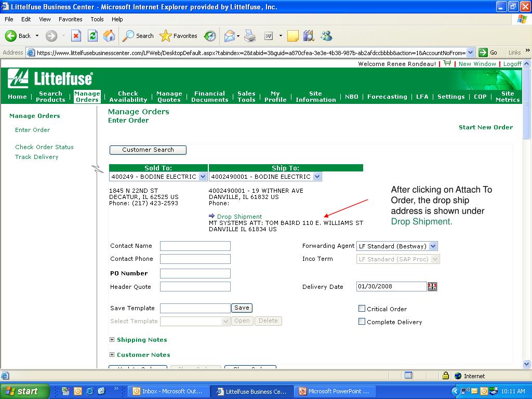Click the Customer Search button
Image resolution: width=532 pixels, height=399 pixels.
coord(148,150)
